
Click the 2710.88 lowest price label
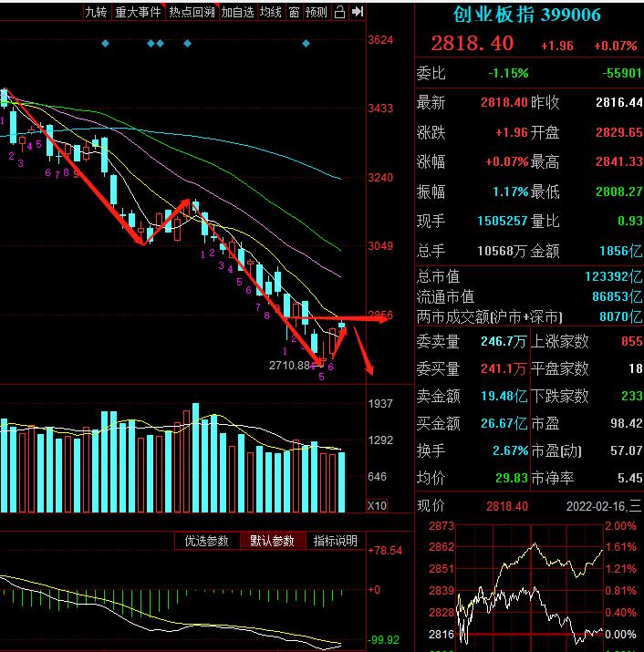click(290, 365)
